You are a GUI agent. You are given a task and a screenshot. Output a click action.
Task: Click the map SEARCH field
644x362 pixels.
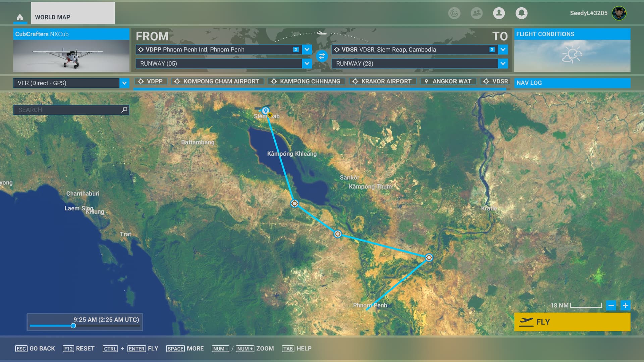[67, 110]
